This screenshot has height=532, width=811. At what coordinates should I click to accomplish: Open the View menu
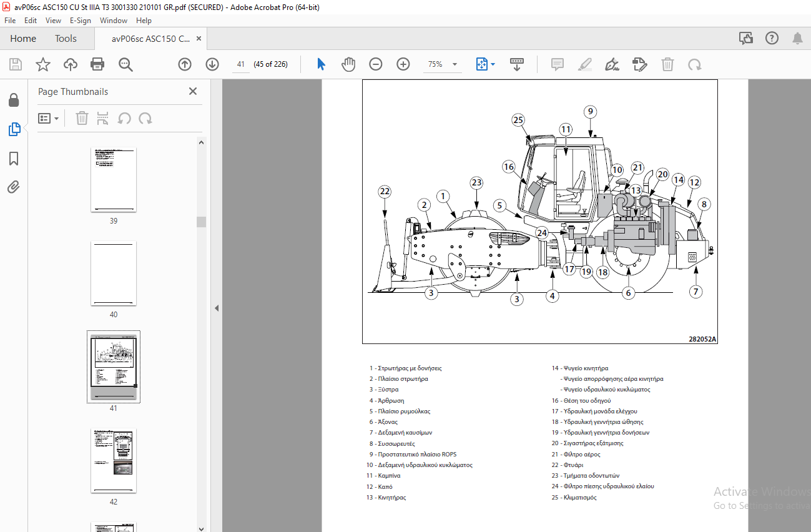[x=54, y=21]
